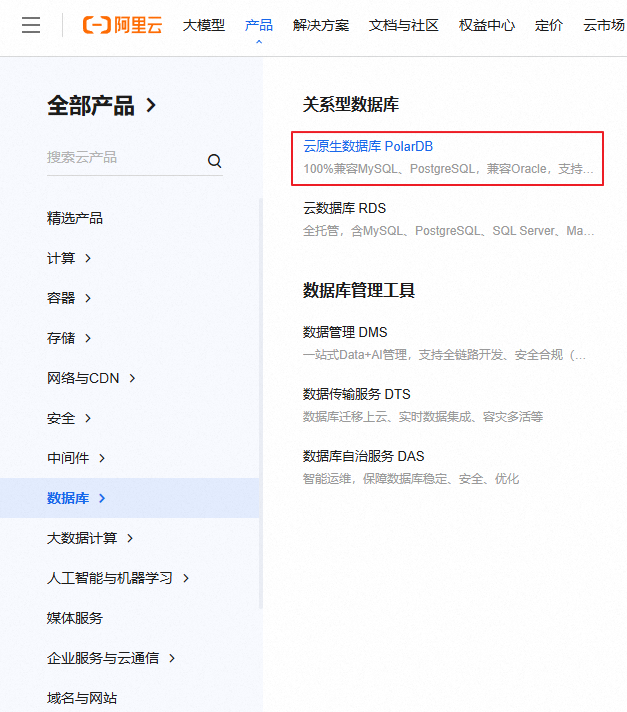Open the 产品 nav menu

pyautogui.click(x=259, y=25)
